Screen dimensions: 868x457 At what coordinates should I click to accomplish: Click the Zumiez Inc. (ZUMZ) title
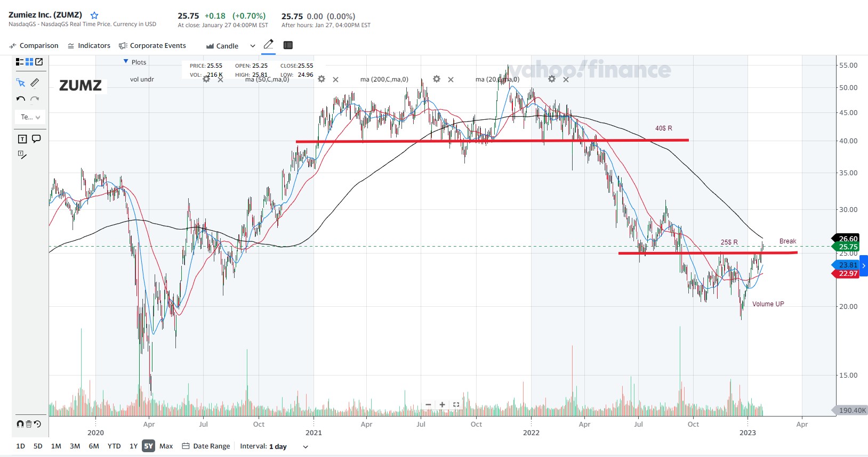pos(45,15)
